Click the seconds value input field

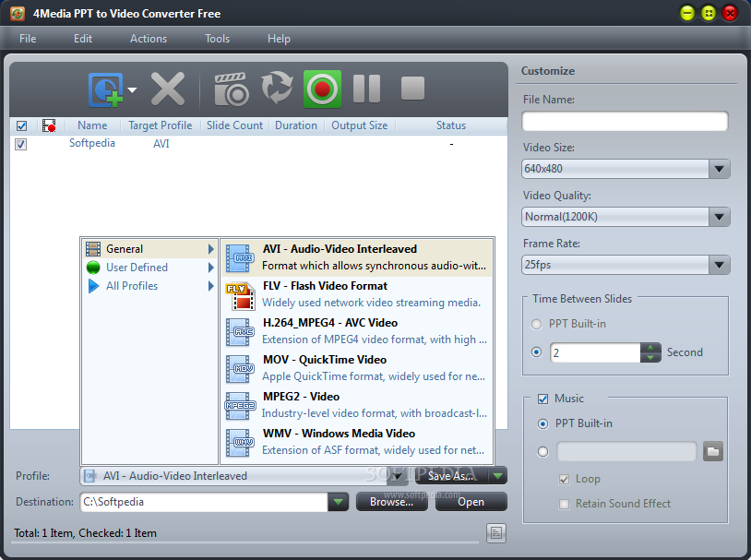(595, 353)
